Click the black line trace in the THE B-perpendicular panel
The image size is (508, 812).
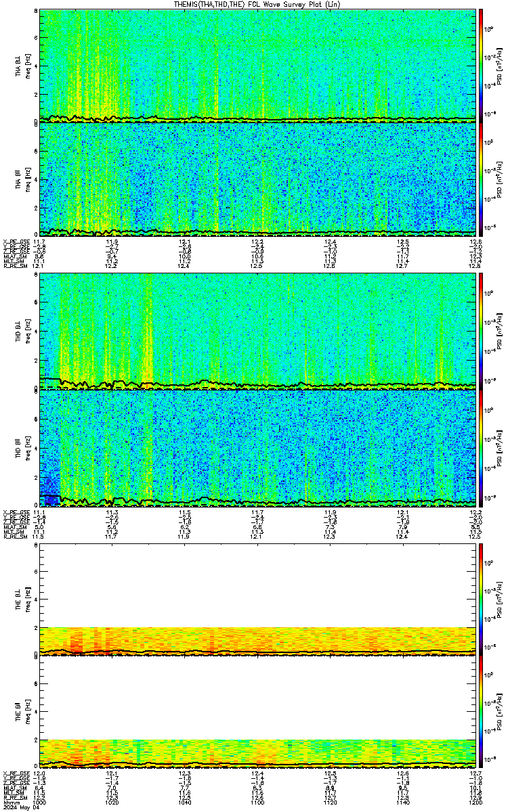point(257,651)
